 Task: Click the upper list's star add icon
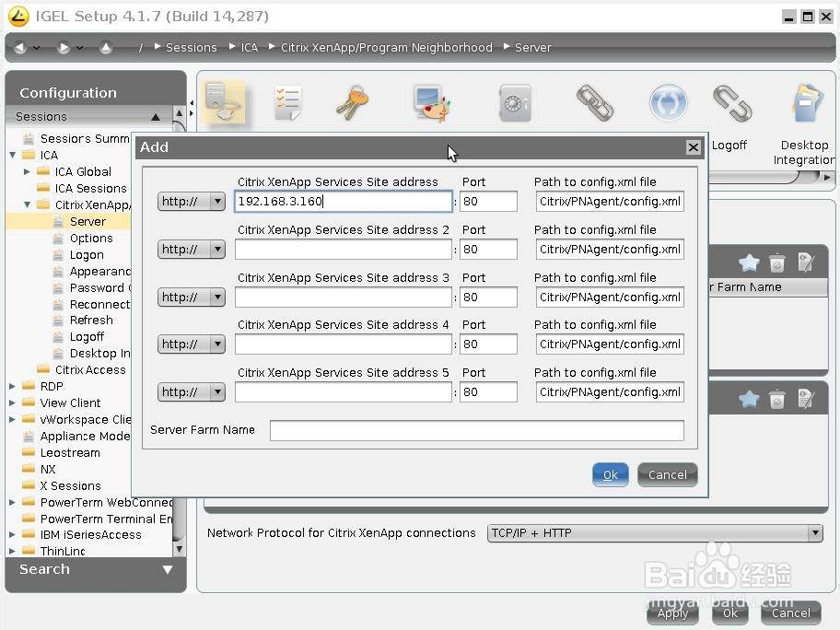click(x=749, y=262)
